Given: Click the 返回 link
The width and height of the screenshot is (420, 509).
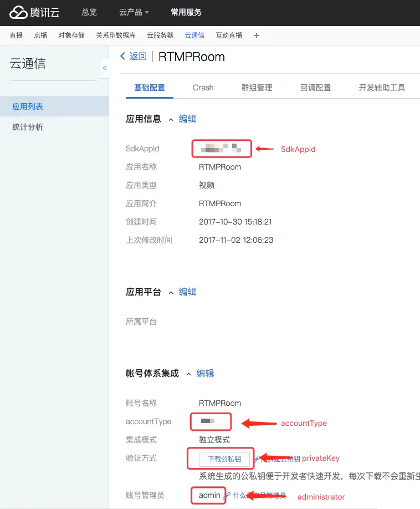Looking at the screenshot, I should pos(138,56).
